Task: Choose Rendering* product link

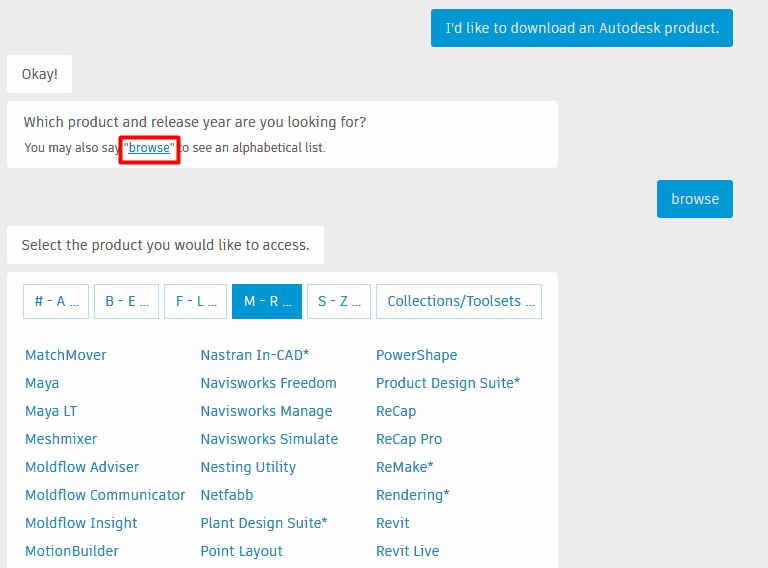Action: (412, 495)
